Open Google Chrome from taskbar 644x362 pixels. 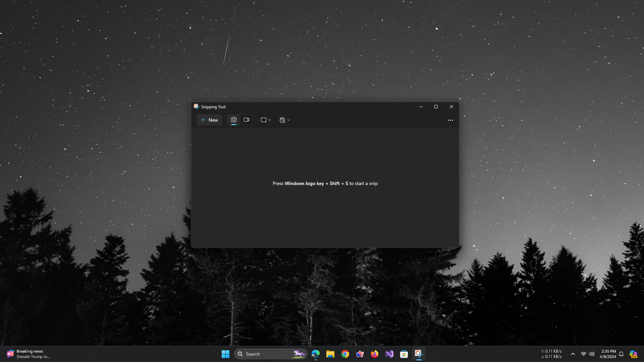(345, 354)
